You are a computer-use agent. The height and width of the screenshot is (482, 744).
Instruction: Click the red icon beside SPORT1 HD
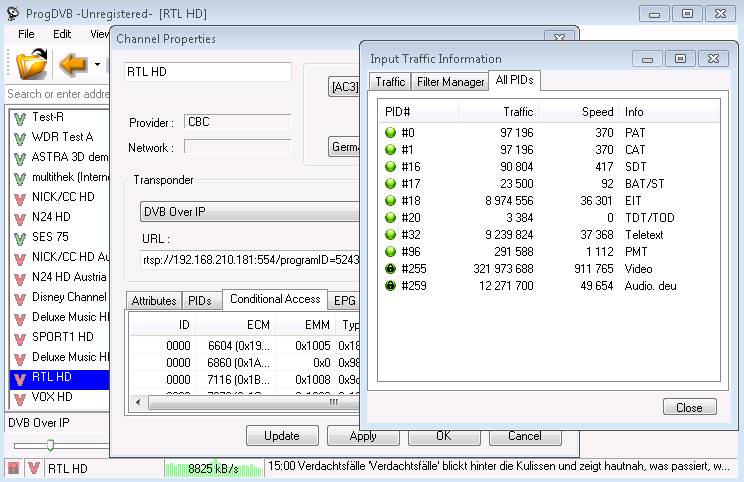click(19, 337)
